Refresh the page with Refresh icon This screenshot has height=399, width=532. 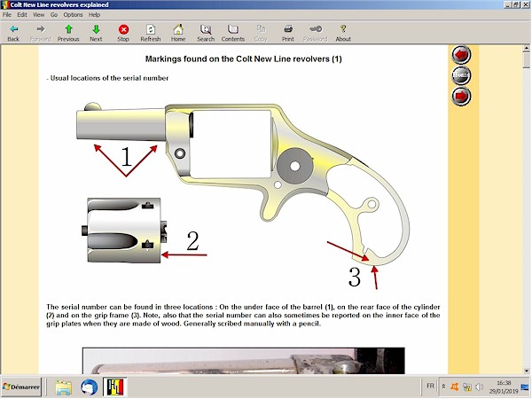click(x=151, y=33)
